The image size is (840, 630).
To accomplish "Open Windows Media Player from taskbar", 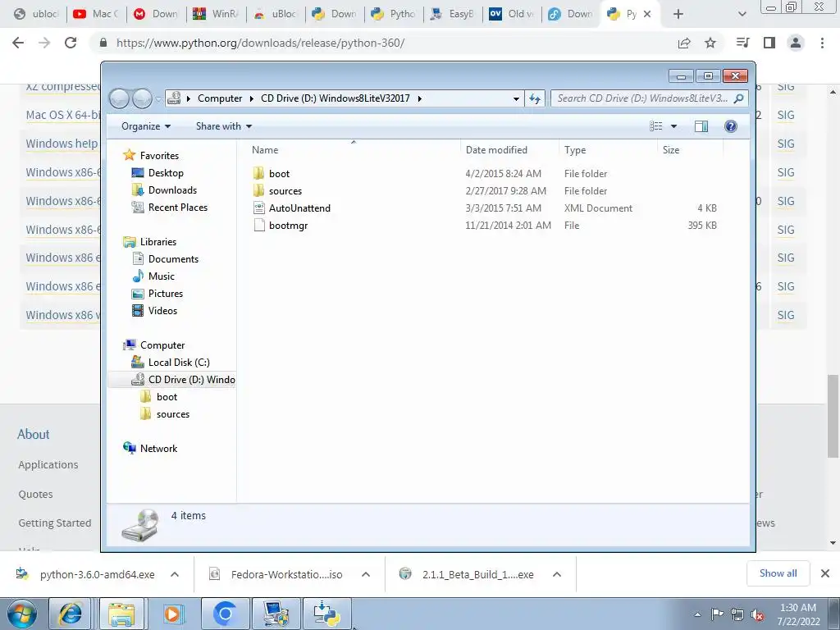I will pos(173,614).
